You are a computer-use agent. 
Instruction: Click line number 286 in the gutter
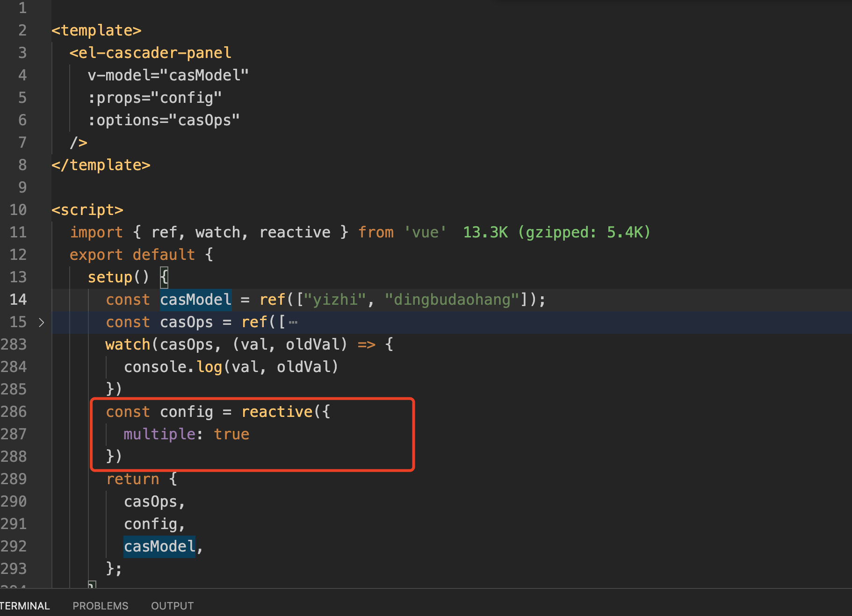[x=14, y=412]
